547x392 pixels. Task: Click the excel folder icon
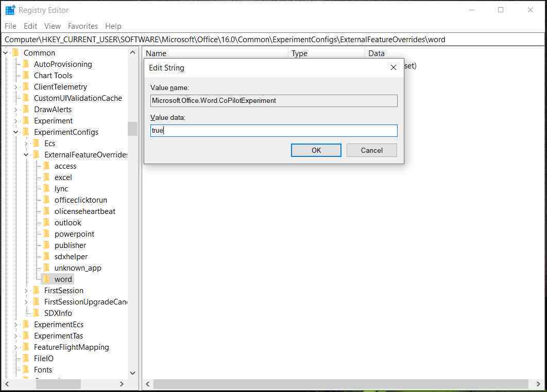(47, 177)
